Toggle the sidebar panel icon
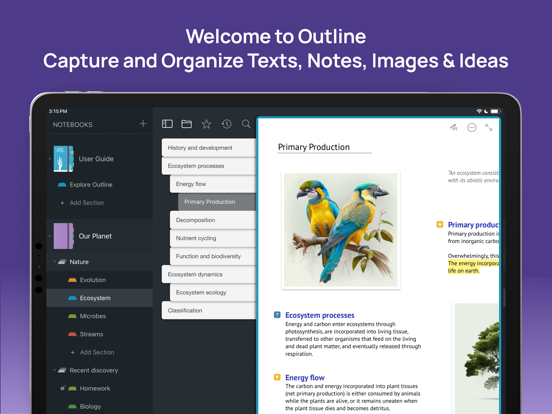The height and width of the screenshot is (414, 552). pyautogui.click(x=167, y=124)
